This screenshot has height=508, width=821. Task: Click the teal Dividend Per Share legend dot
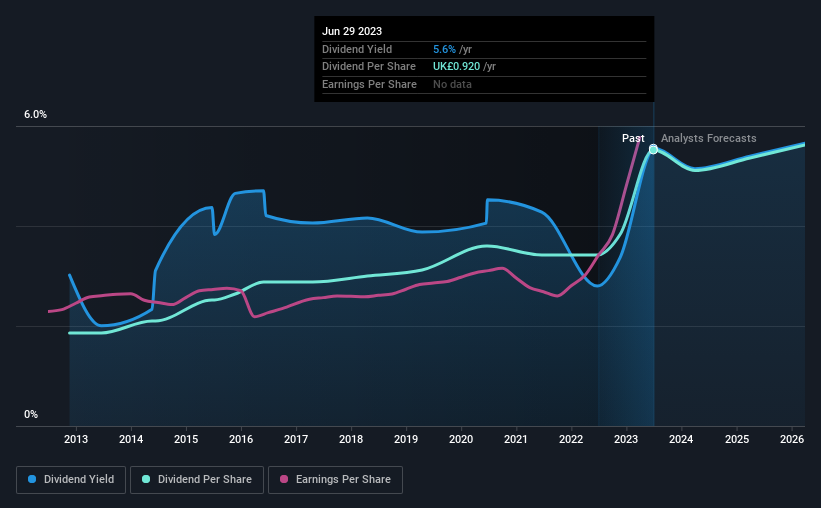pyautogui.click(x=146, y=479)
